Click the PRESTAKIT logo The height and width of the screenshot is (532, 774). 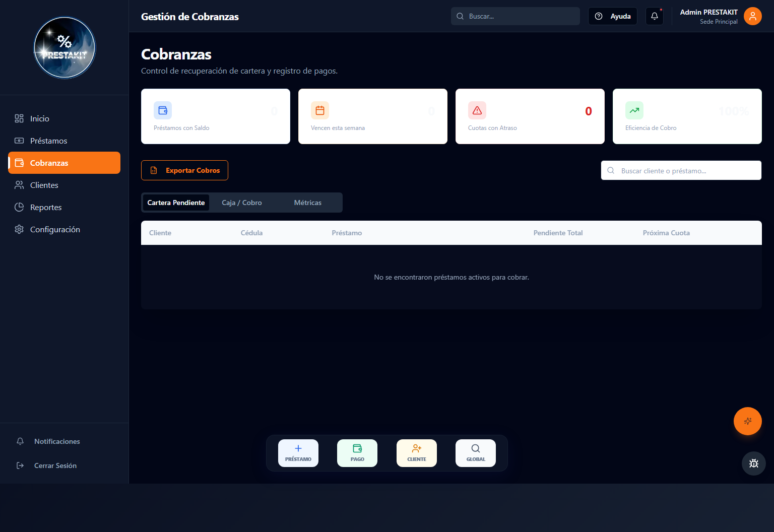coord(64,48)
